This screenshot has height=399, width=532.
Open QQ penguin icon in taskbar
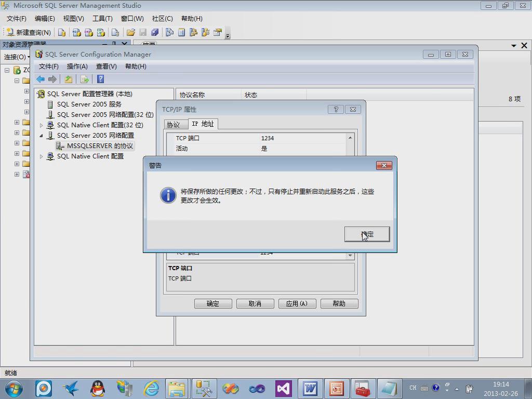[98, 389]
